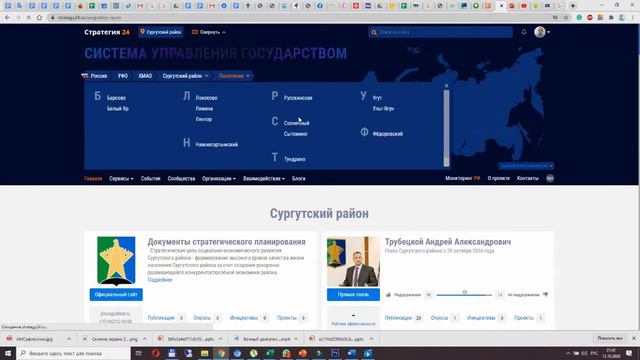Open a new browser tab with plus
The width and height of the screenshot is (640, 360).
tap(573, 6)
